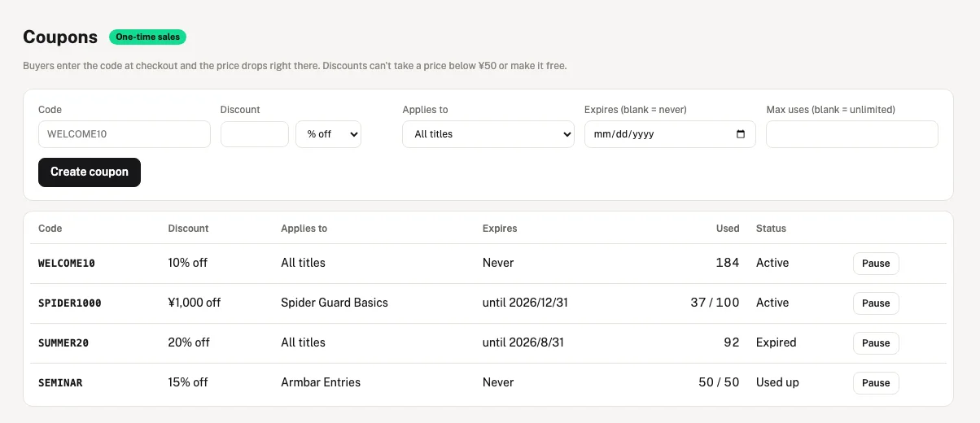
Task: Click the "20% off" discount cell
Action: [189, 342]
